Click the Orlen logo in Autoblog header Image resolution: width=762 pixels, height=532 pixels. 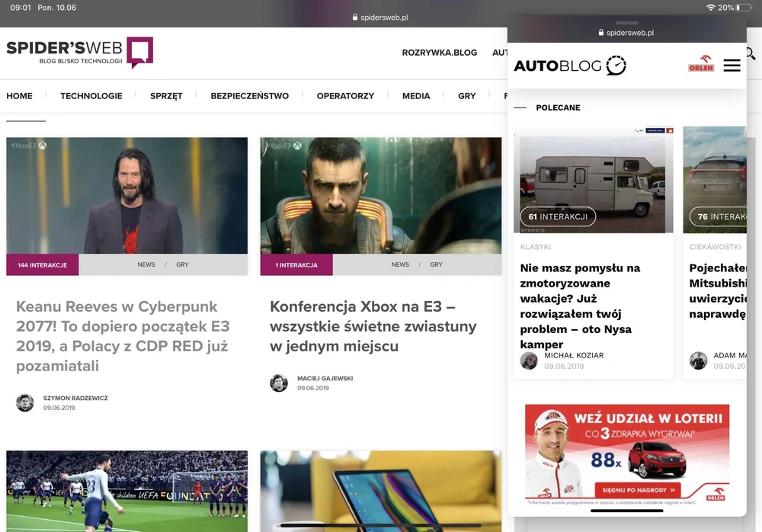(701, 64)
